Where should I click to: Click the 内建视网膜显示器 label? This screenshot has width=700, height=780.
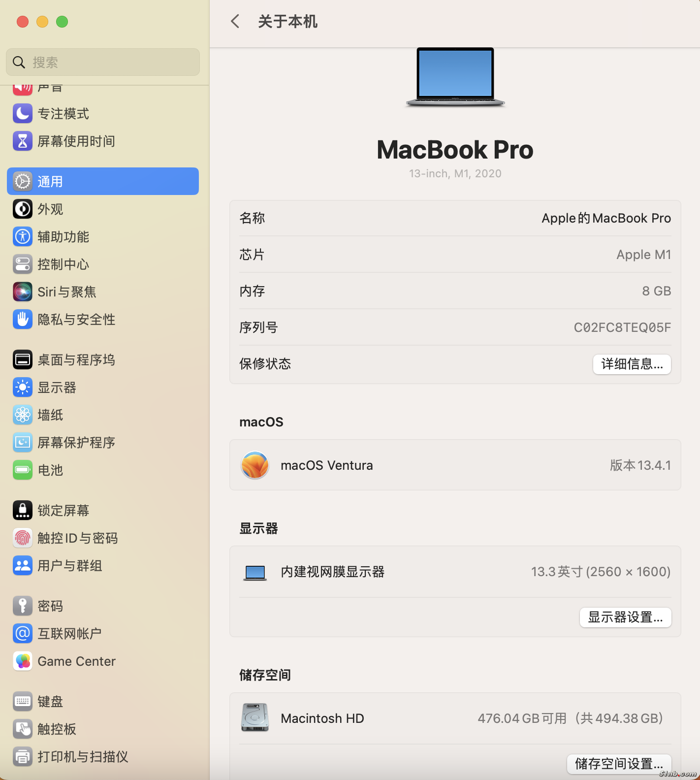333,572
